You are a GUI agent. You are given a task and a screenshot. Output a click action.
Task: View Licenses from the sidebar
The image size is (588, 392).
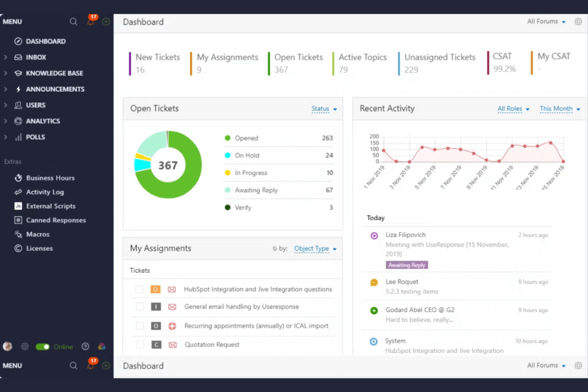coord(39,248)
